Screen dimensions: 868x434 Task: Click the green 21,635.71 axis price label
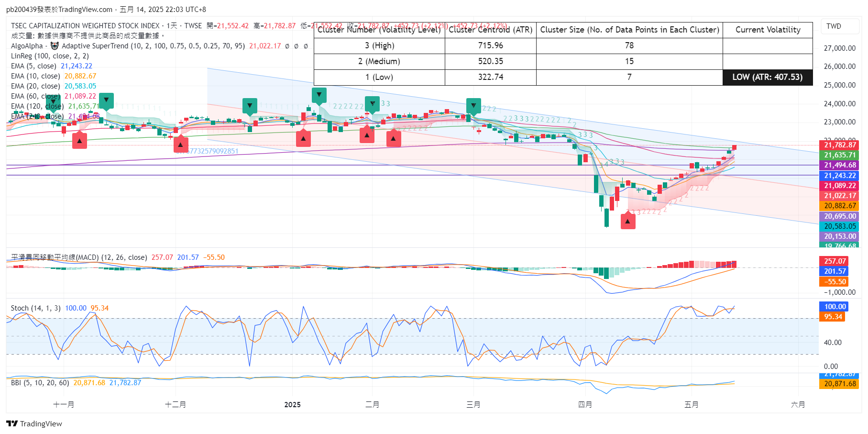(840, 155)
